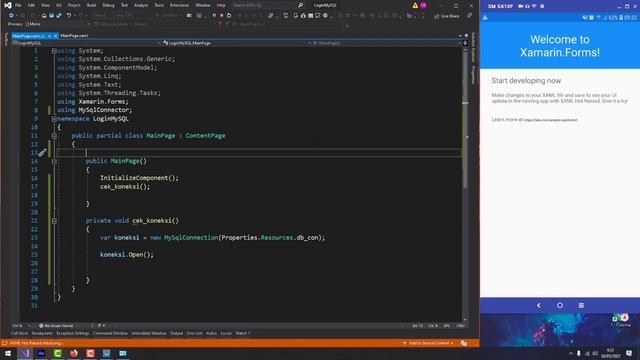
Task: Switch to the MainPage.xaml tab
Action: coord(74,36)
